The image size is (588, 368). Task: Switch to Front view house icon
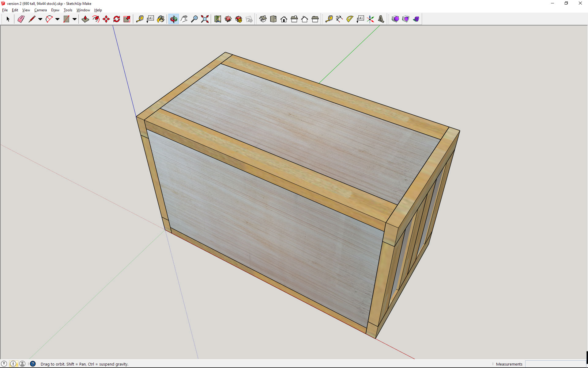pyautogui.click(x=284, y=19)
